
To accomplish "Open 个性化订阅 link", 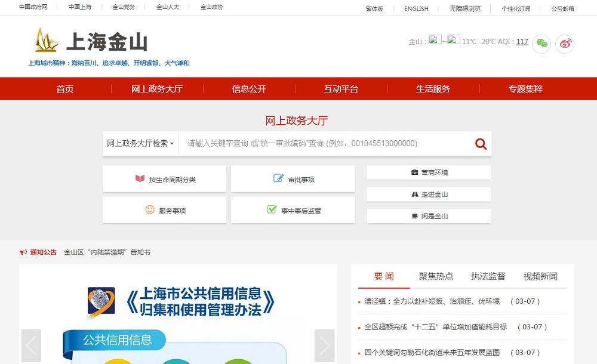I will point(516,8).
